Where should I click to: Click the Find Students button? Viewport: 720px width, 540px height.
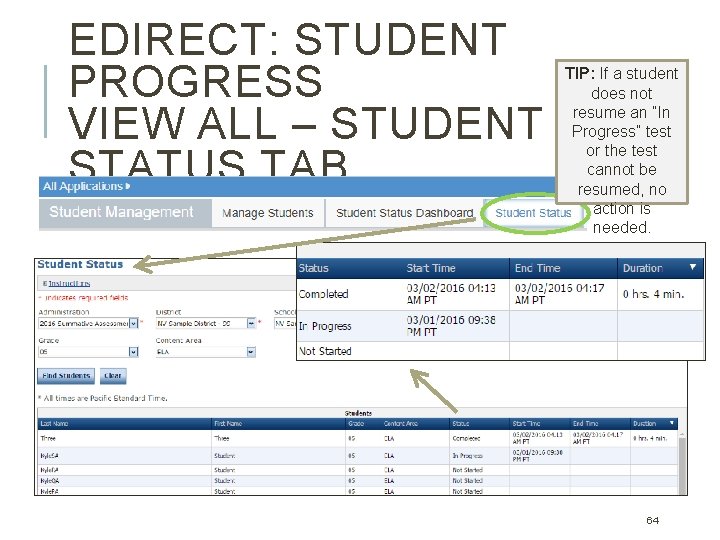pyautogui.click(x=66, y=376)
